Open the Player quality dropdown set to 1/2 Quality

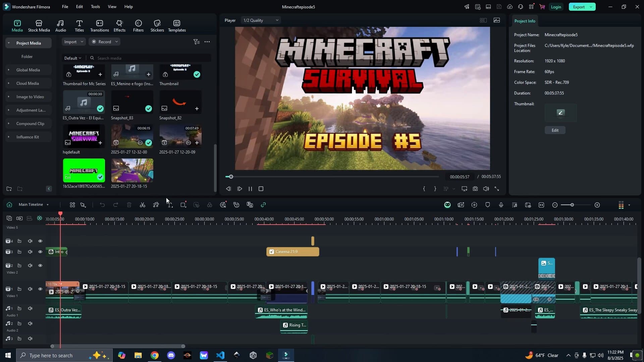point(260,20)
